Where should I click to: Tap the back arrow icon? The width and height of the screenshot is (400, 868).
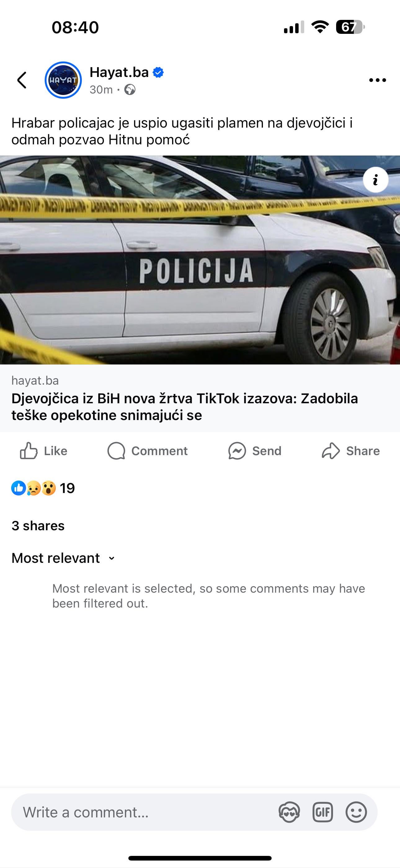point(22,80)
